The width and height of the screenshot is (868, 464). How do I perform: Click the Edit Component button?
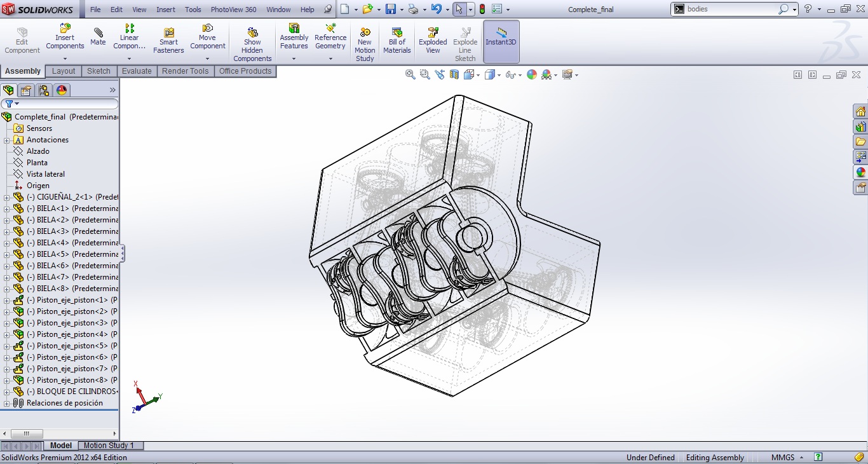[22, 41]
